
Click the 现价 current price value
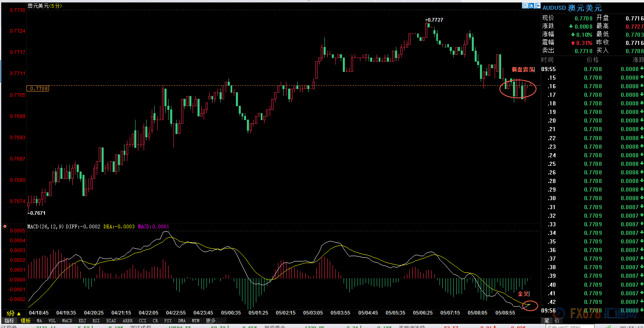[x=584, y=18]
